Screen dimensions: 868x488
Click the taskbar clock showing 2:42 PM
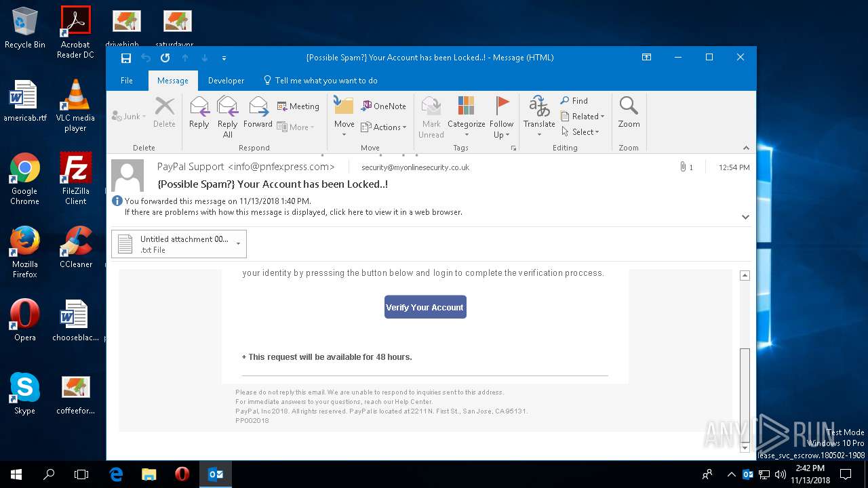click(810, 474)
